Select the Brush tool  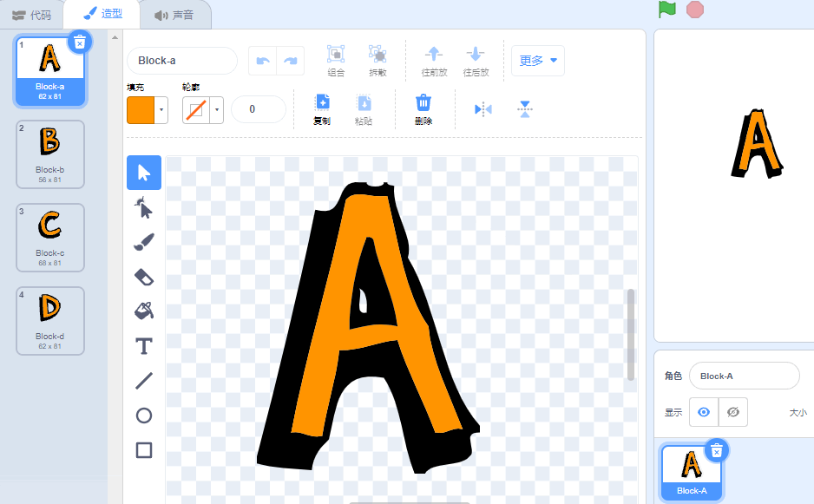[144, 242]
